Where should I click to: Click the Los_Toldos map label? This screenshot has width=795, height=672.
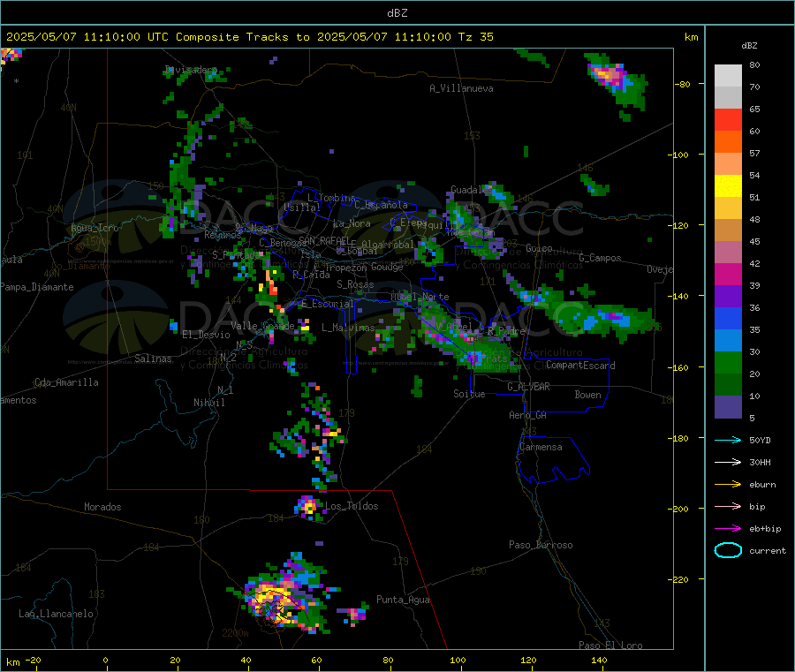coord(352,506)
